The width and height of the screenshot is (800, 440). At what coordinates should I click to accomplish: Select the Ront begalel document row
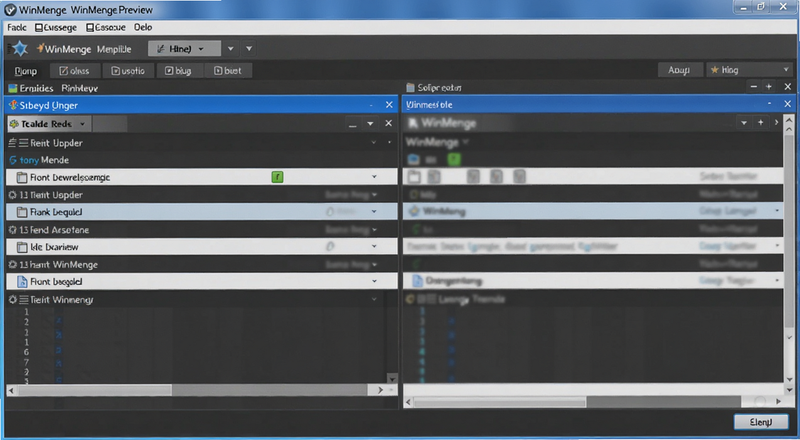pyautogui.click(x=202, y=281)
